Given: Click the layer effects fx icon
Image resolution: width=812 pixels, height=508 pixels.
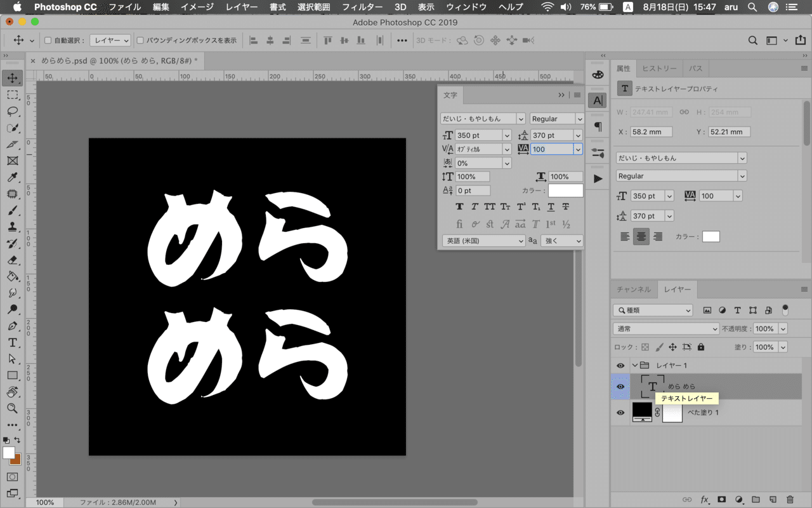Looking at the screenshot, I should click(x=704, y=500).
